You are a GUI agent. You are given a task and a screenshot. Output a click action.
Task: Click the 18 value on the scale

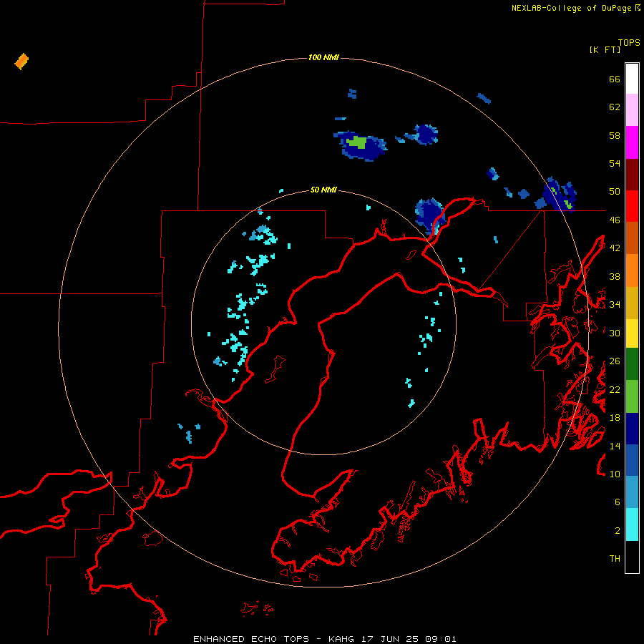(615, 418)
